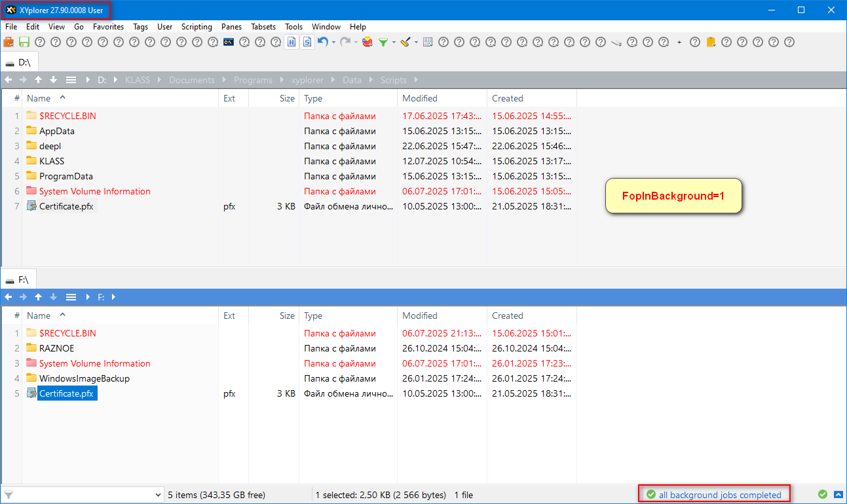Click the small plus toolbar icon
This screenshot has height=504, width=847.
pyautogui.click(x=679, y=42)
